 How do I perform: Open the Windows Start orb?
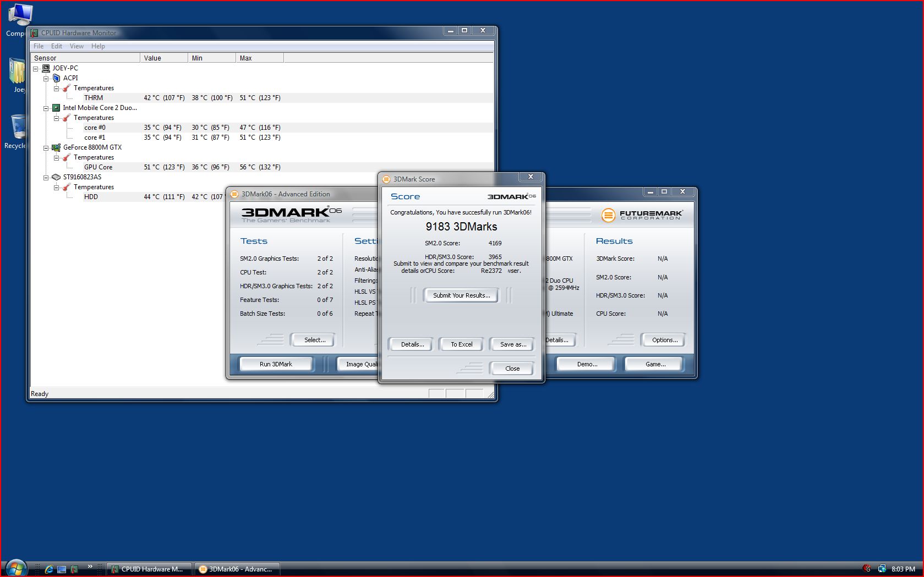click(15, 568)
